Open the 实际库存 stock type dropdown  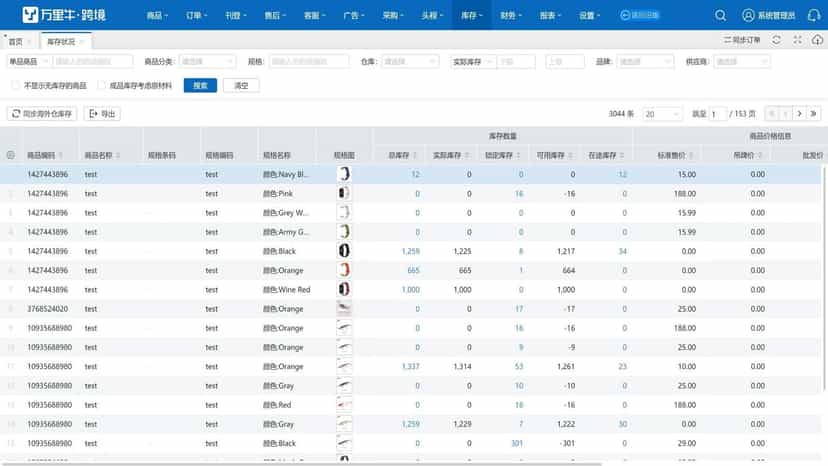473,61
